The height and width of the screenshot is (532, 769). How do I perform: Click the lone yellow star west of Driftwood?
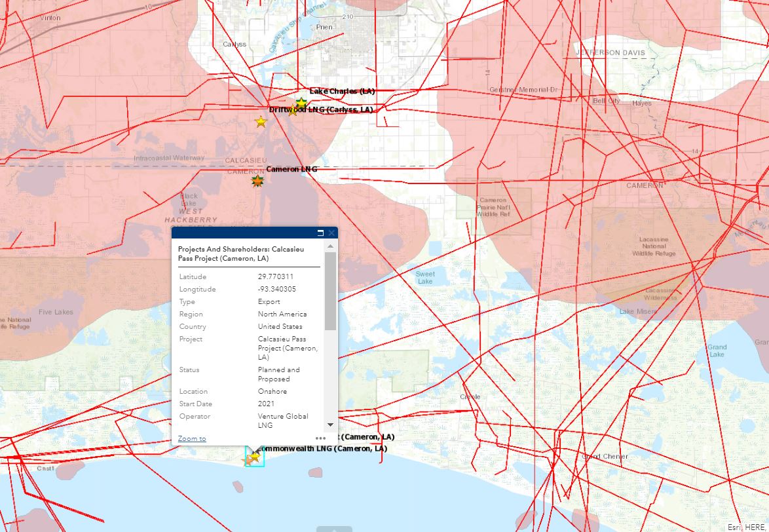261,122
